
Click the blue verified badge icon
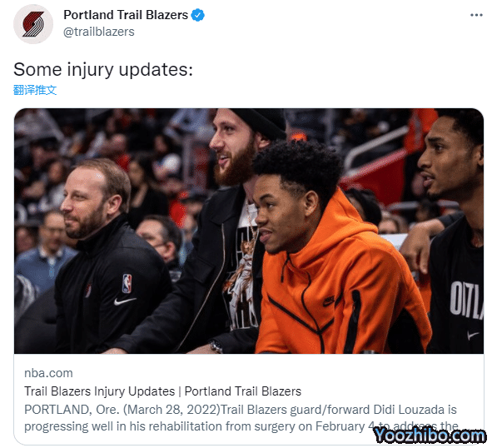tap(197, 15)
